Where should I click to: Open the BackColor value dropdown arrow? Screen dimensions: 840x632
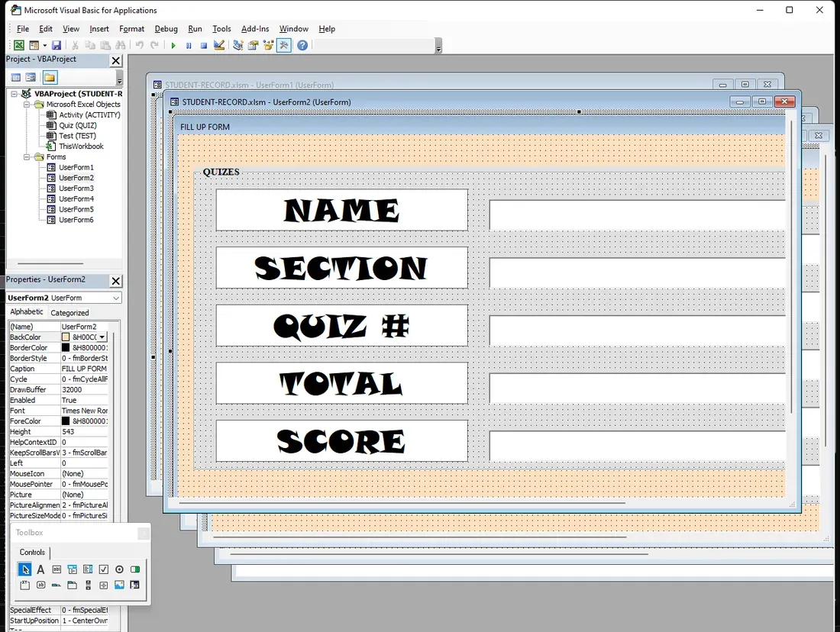pyautogui.click(x=102, y=337)
